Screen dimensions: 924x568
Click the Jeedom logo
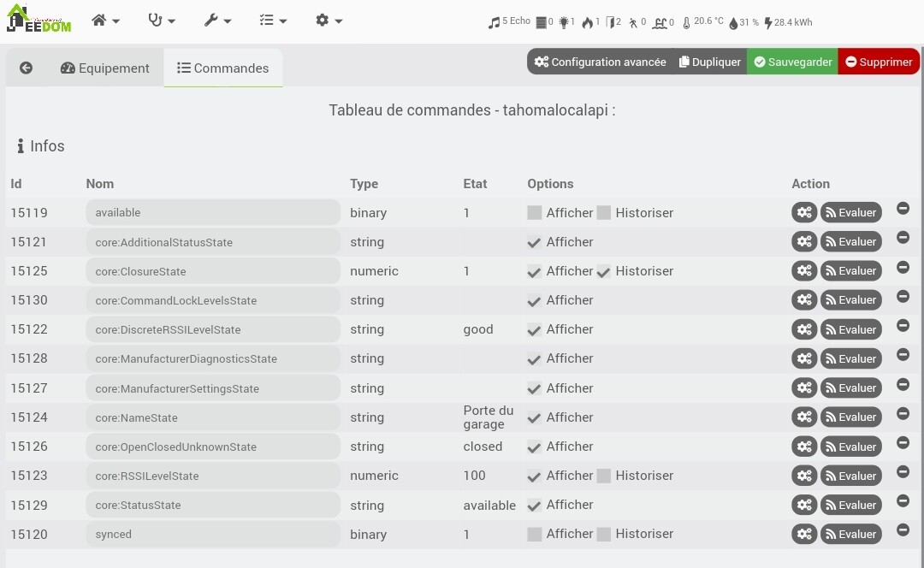coord(38,18)
